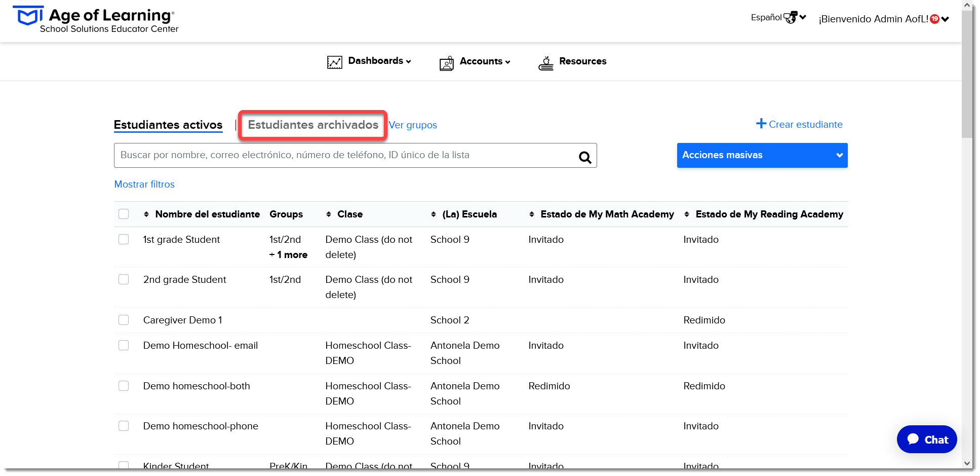Expand the Accounts menu

[485, 61]
